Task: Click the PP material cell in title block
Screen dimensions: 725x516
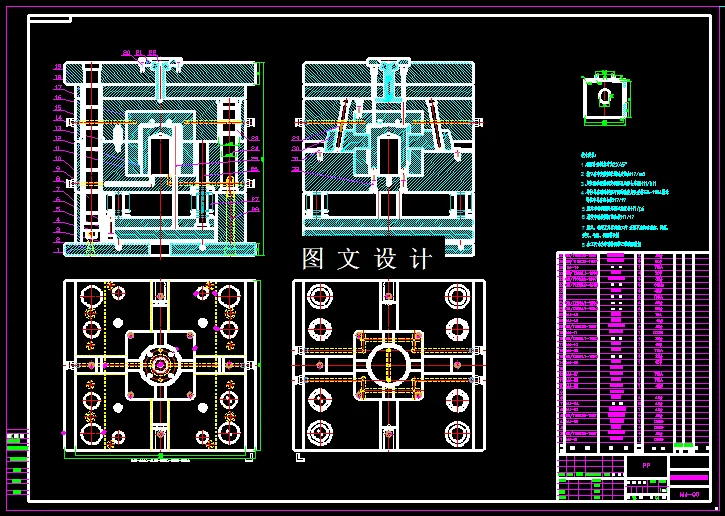Action: click(x=646, y=466)
